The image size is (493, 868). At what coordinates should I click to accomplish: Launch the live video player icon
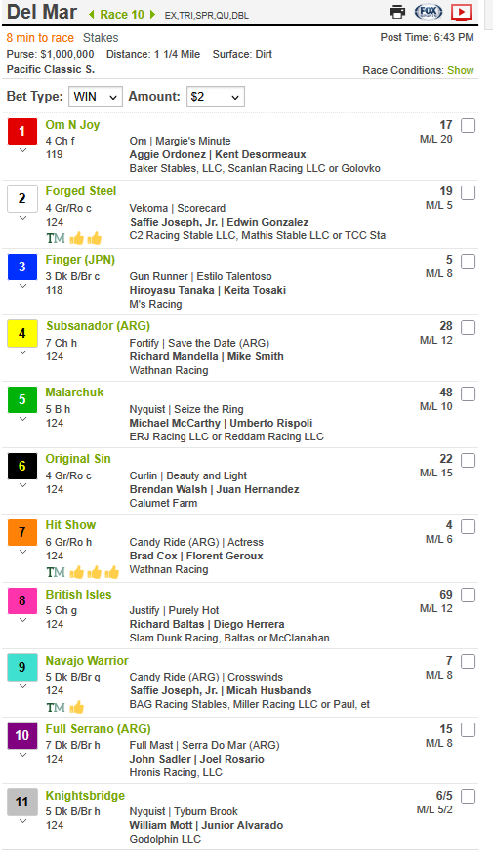(461, 12)
